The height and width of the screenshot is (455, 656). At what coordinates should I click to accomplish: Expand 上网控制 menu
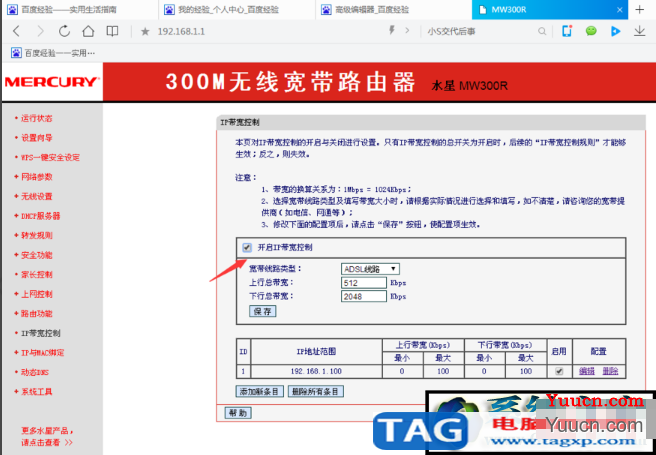tap(37, 294)
